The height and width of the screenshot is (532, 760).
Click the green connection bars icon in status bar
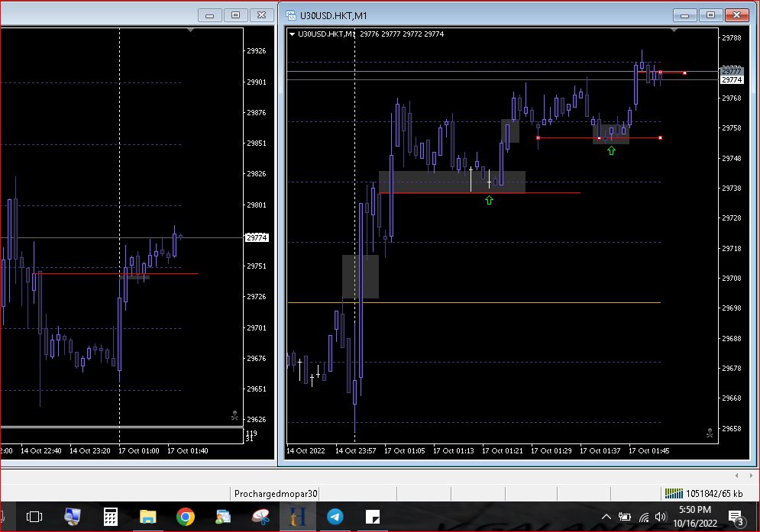click(x=674, y=493)
